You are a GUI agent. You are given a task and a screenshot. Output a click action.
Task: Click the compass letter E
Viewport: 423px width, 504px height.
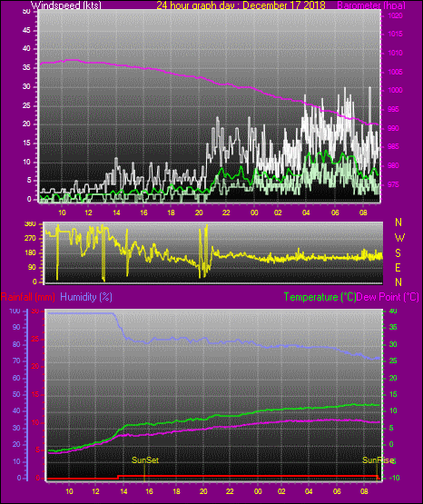[x=398, y=267]
